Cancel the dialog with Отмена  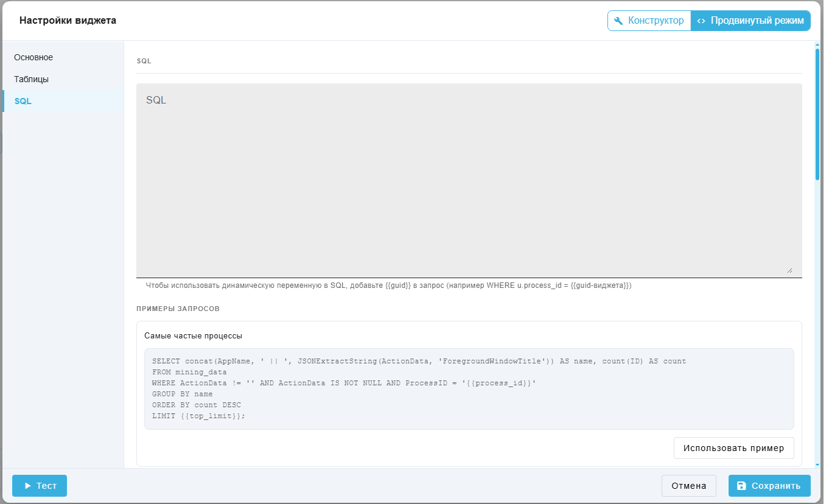[x=689, y=486]
